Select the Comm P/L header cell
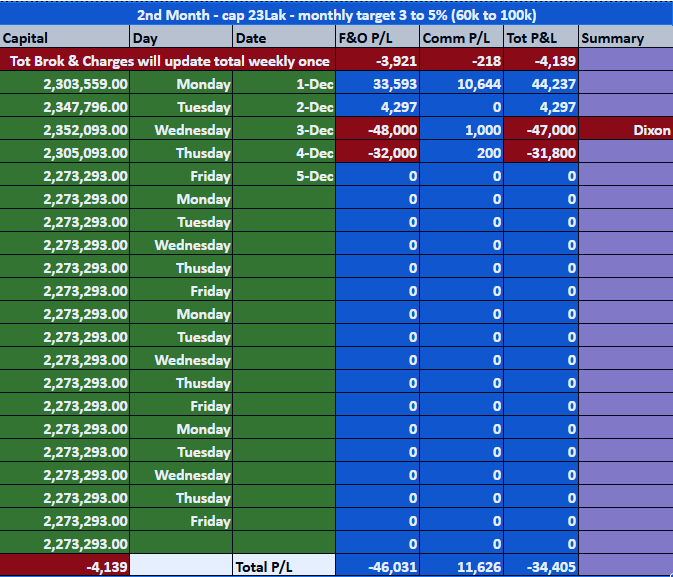Screen dimensions: 673x577 (461, 37)
